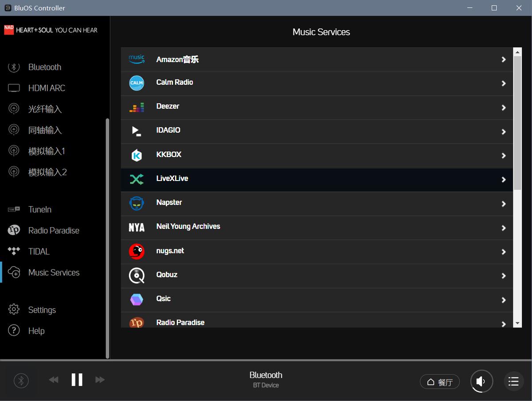Click the 模拟输入1 input icon
The image size is (532, 401).
tap(14, 151)
